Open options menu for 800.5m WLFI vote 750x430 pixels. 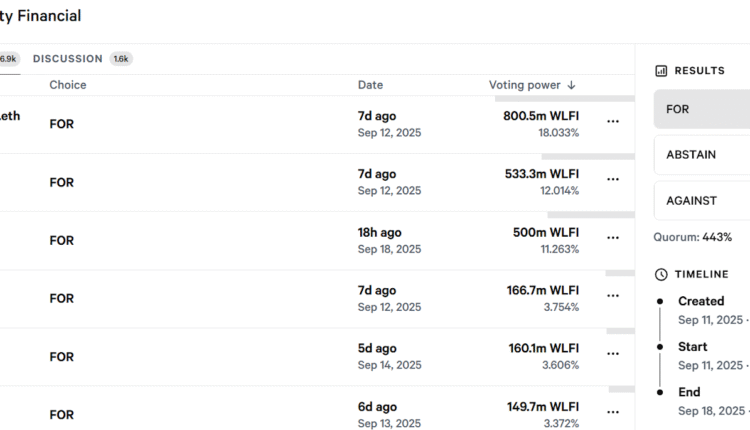[613, 122]
